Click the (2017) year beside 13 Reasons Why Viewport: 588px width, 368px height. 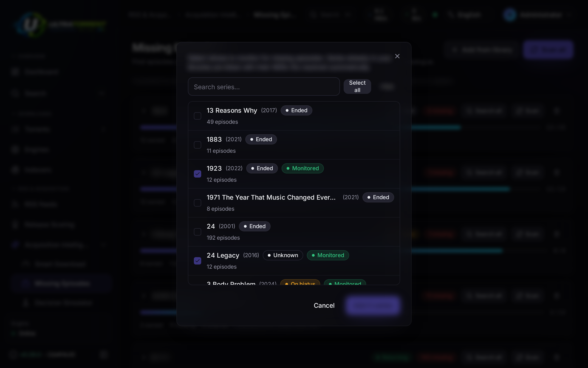(x=269, y=110)
